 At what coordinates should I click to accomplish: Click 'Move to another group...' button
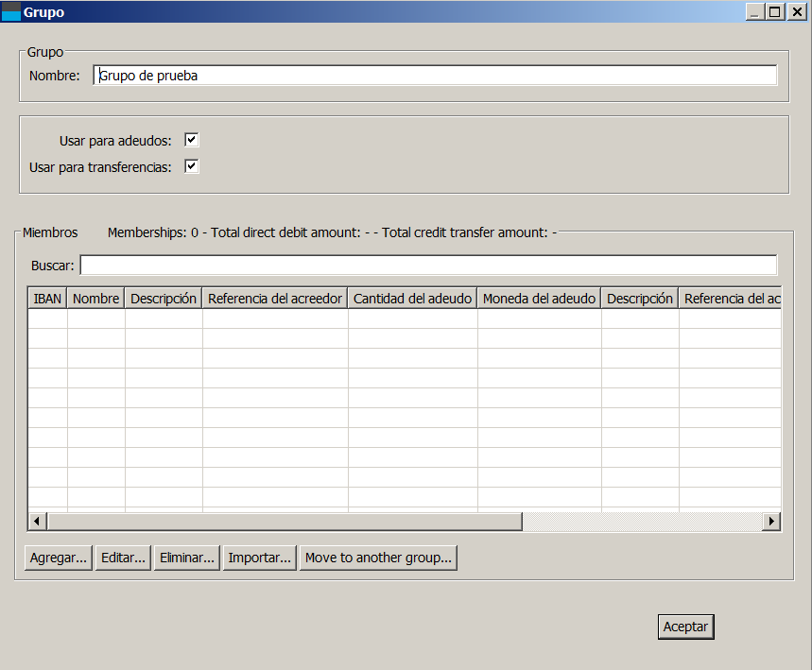coord(378,558)
